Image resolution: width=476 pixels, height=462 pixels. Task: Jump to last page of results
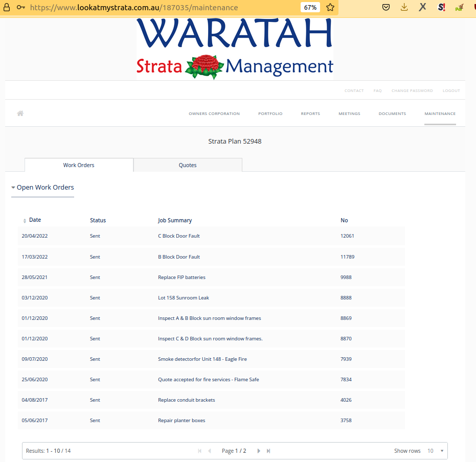coord(268,451)
